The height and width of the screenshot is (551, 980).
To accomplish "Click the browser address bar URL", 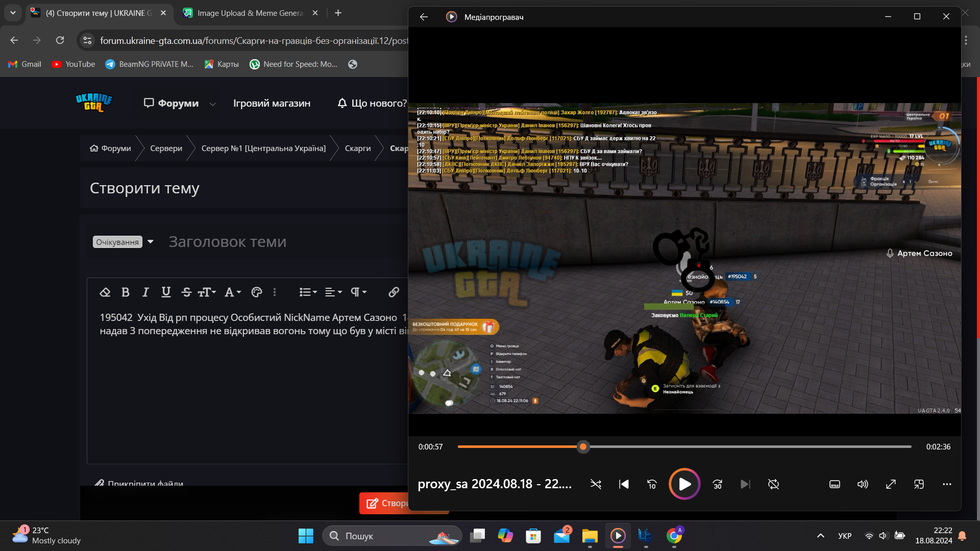I will (254, 40).
